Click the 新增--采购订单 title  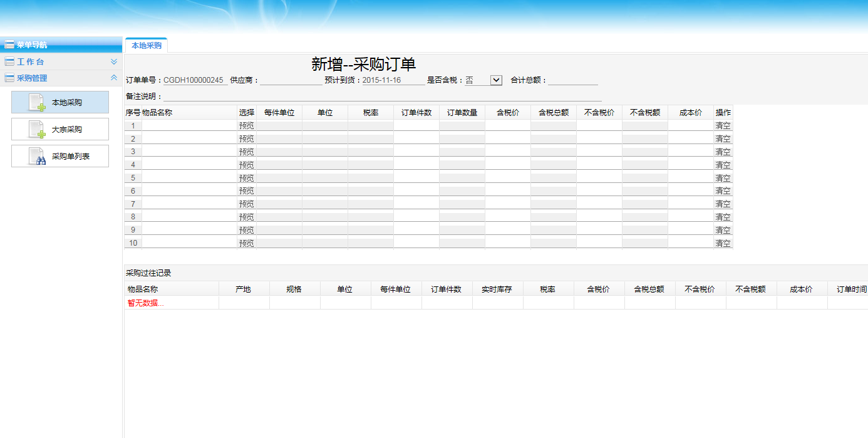point(364,65)
